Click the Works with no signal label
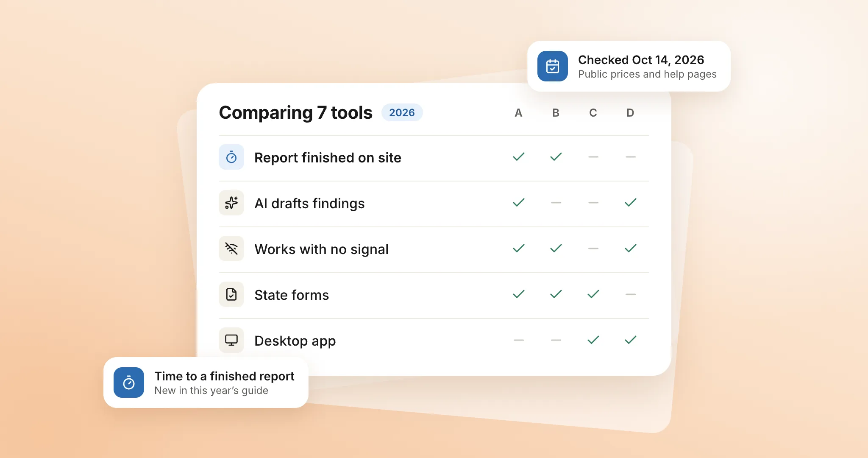This screenshot has width=868, height=458. click(x=321, y=249)
